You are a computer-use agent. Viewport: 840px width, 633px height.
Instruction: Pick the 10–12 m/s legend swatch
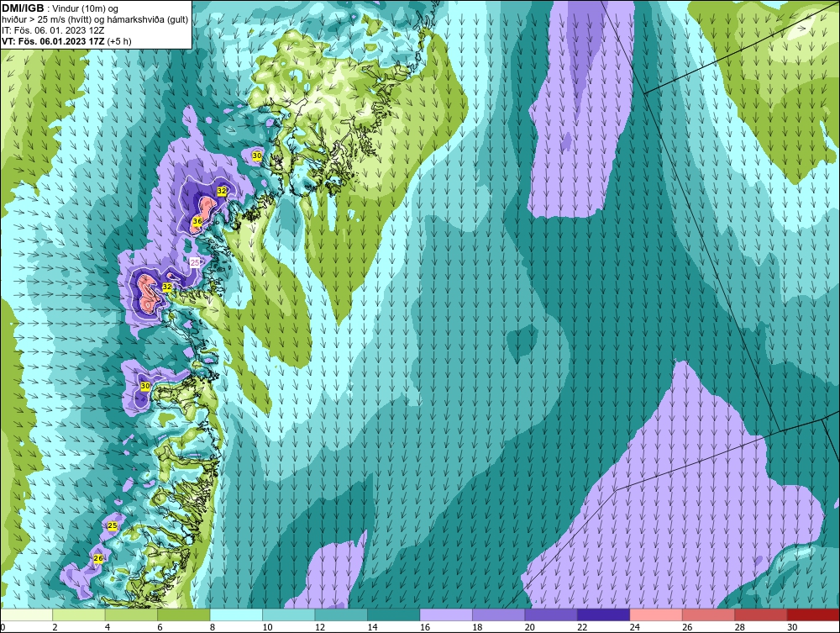(x=289, y=615)
